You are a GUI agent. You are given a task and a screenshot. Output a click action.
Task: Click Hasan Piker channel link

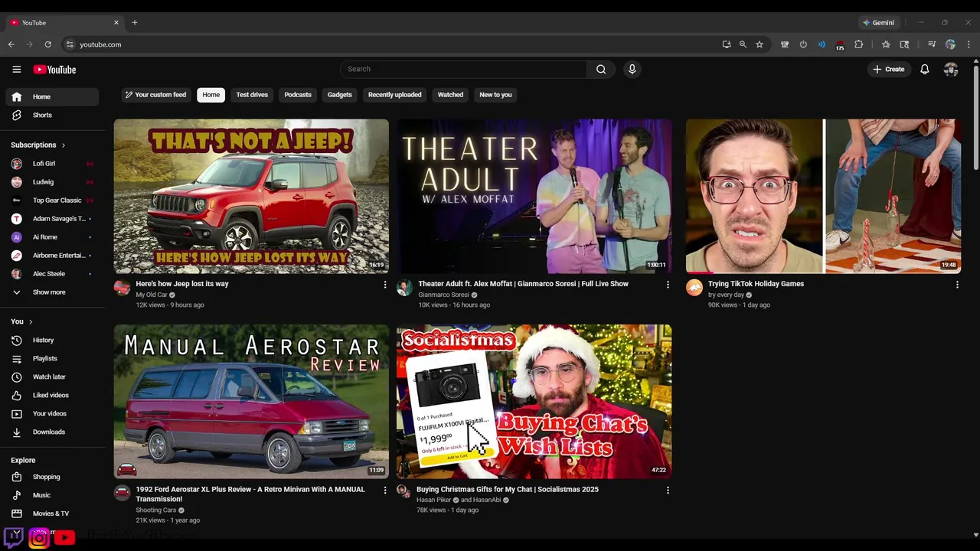[x=434, y=500]
